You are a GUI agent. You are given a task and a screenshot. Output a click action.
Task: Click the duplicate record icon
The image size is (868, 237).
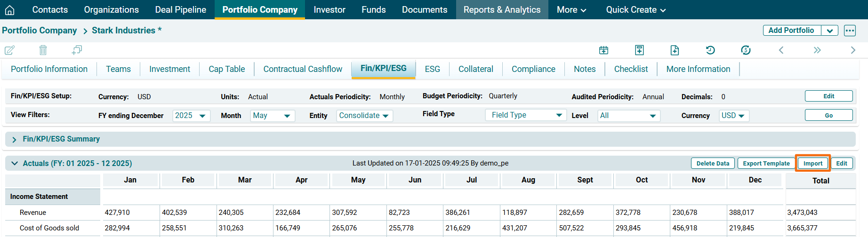[77, 50]
